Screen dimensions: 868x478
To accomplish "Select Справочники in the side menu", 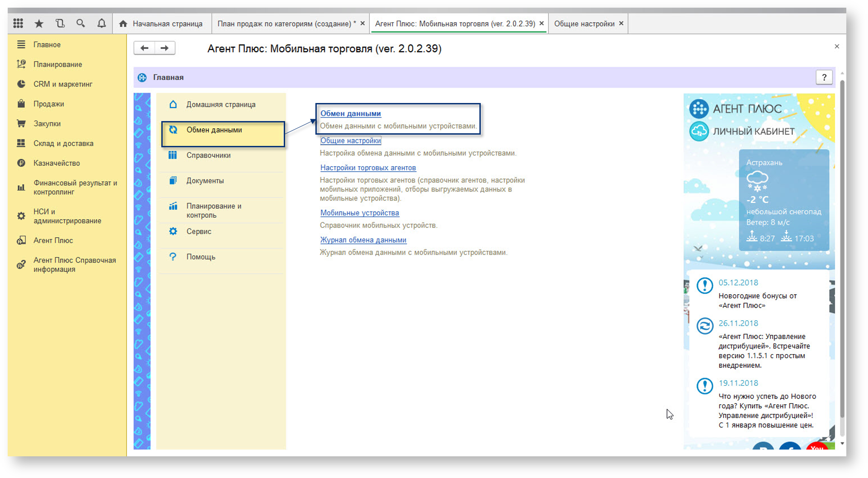I will click(x=222, y=155).
